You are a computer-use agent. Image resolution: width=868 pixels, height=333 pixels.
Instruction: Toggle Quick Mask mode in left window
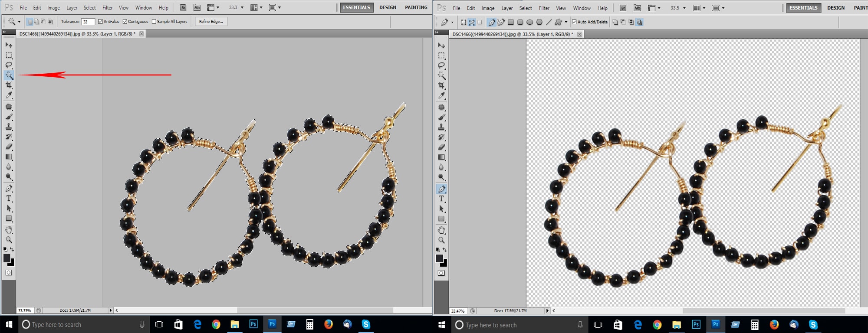pos(9,273)
